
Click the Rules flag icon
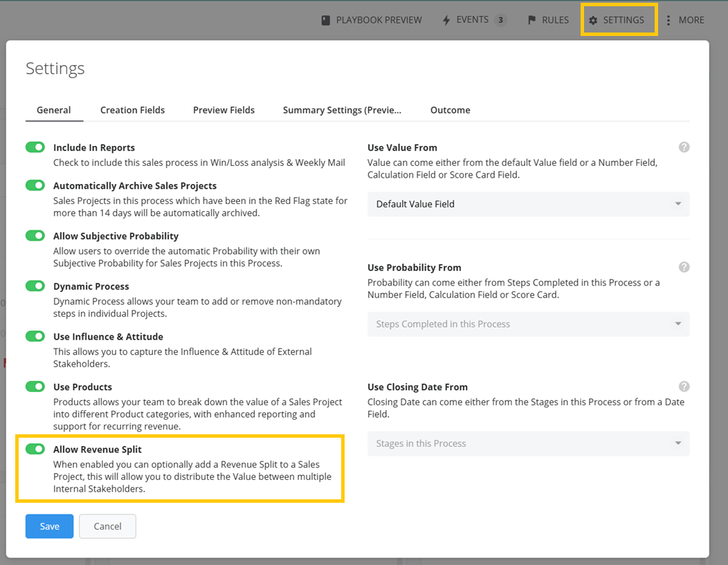click(x=532, y=20)
